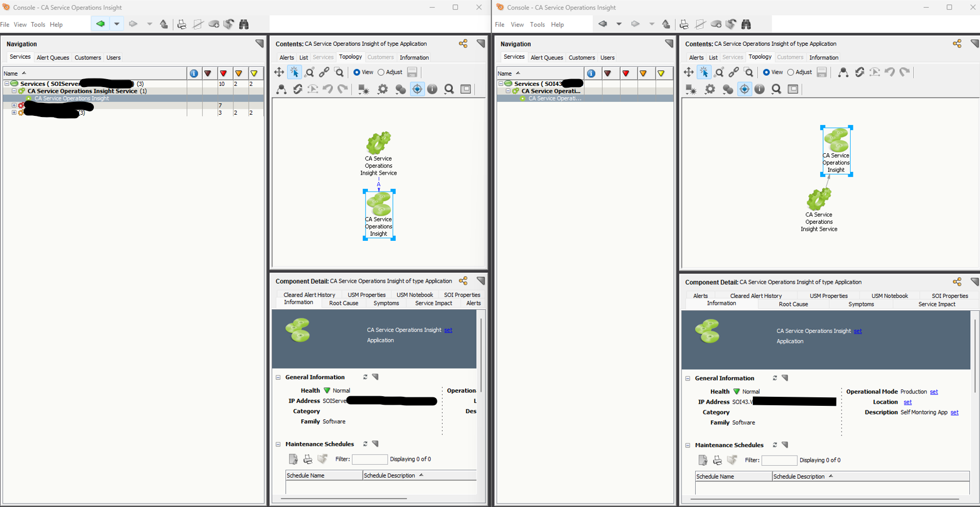This screenshot has width=980, height=507.
Task: Click the share icon in left Component Detail header
Action: pos(463,281)
